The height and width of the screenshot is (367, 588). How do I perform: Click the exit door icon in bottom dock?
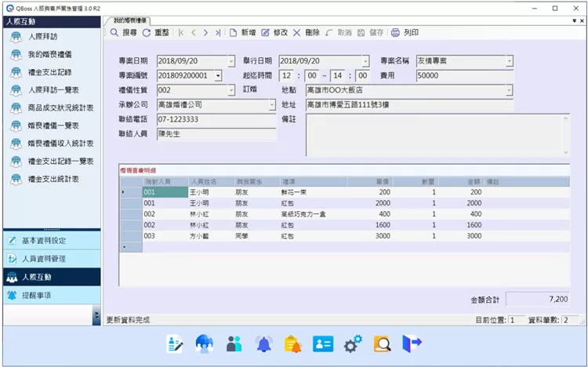(412, 343)
